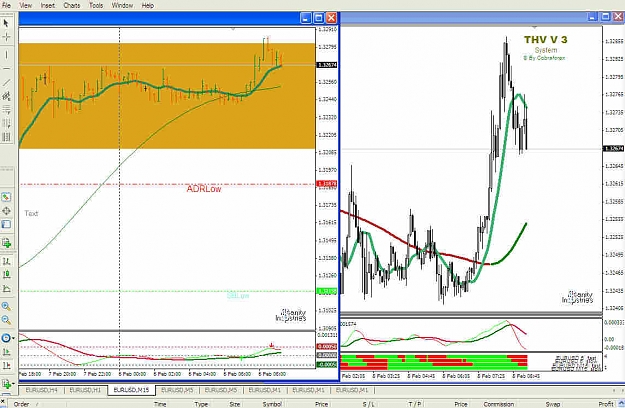Click the ADRLow label on left chart
The height and width of the screenshot is (408, 625).
pos(204,189)
